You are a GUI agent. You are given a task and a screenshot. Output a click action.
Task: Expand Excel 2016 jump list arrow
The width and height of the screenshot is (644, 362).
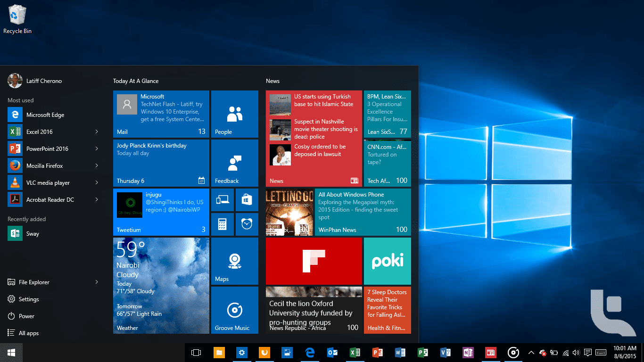click(x=97, y=132)
